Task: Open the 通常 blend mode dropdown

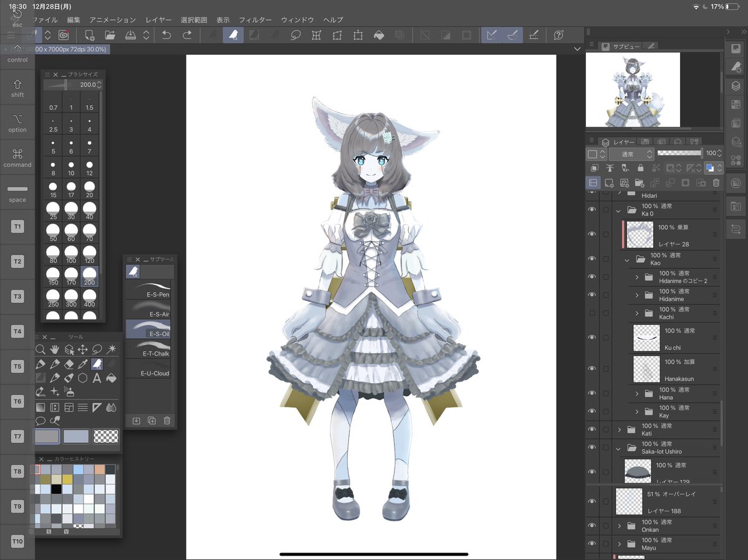Action: pyautogui.click(x=631, y=154)
